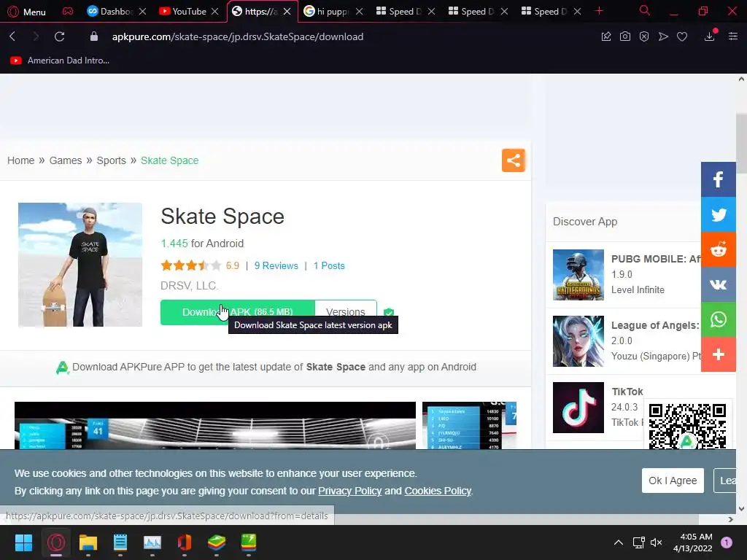Open File Explorer from taskbar
This screenshot has width=747, height=560.
88,542
